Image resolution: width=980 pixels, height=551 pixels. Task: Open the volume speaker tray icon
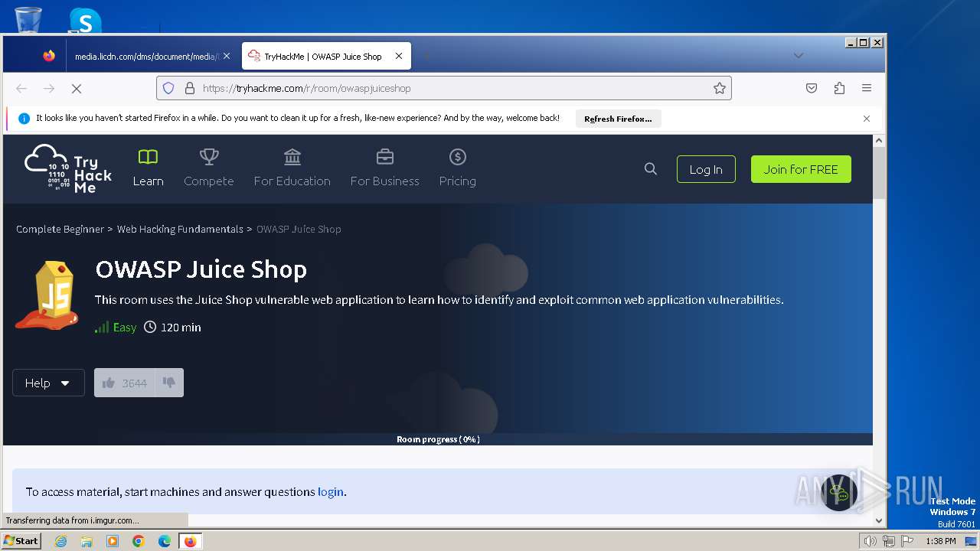click(x=870, y=541)
